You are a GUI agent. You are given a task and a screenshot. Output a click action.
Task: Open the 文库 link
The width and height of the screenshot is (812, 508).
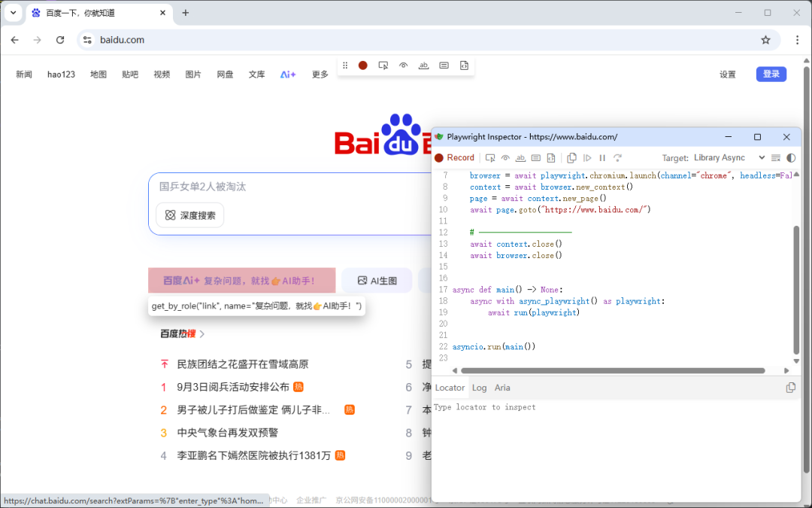click(x=256, y=75)
